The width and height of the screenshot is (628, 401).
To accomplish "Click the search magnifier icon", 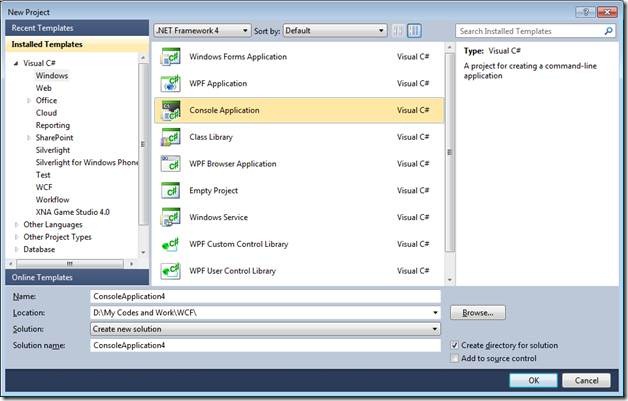I will pos(609,32).
